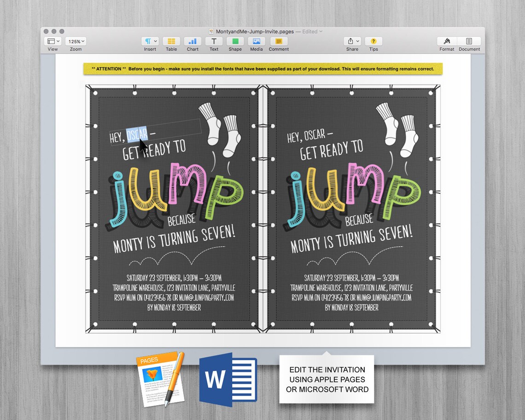Click the yellow ATTENTION banner about fonts
Image resolution: width=525 pixels, height=420 pixels.
pyautogui.click(x=262, y=69)
